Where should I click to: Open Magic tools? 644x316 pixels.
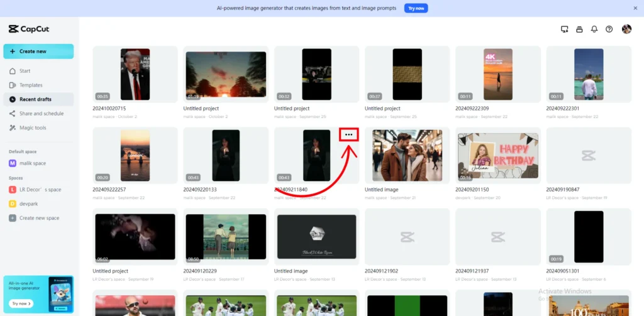[33, 128]
